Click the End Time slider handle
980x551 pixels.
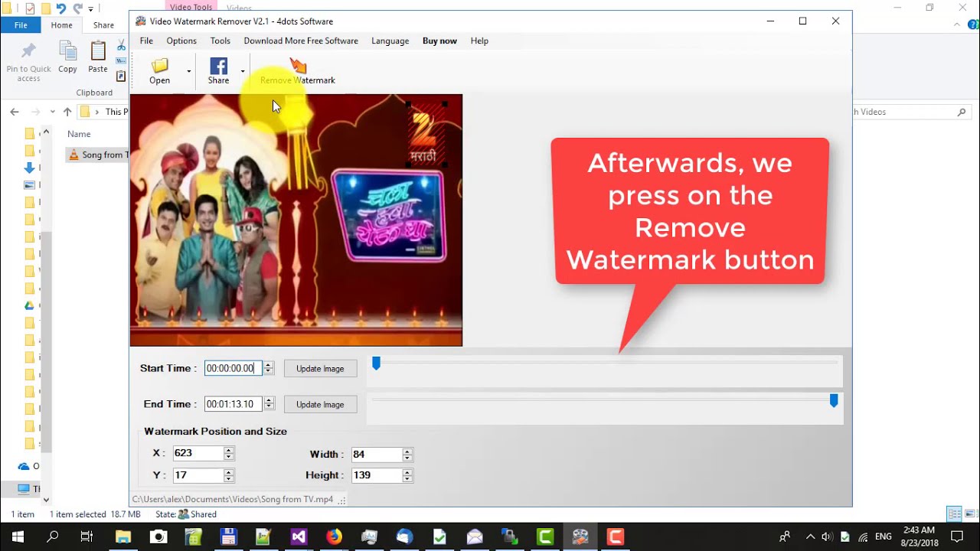click(834, 401)
